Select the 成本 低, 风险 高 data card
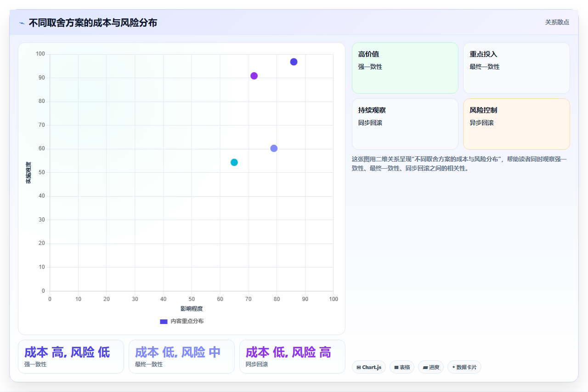Image resolution: width=588 pixels, height=392 pixels. (292, 357)
